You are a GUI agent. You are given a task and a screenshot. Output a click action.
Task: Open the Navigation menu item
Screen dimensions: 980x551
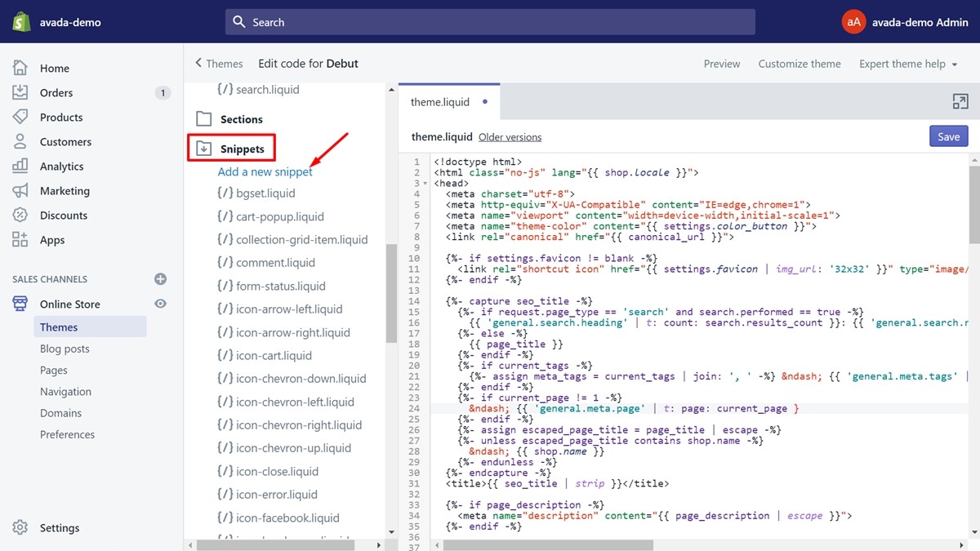click(x=65, y=392)
